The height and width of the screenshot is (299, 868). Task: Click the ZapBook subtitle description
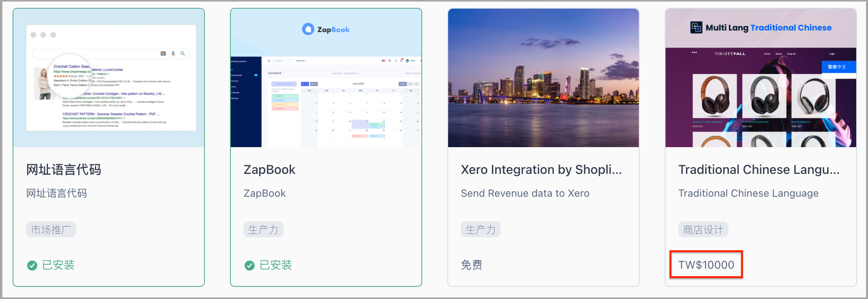pos(265,193)
